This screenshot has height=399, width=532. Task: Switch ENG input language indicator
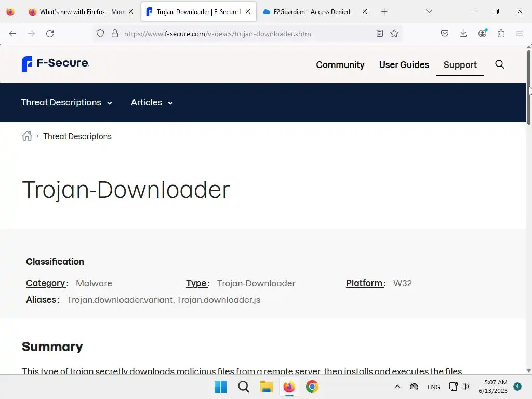pyautogui.click(x=434, y=387)
